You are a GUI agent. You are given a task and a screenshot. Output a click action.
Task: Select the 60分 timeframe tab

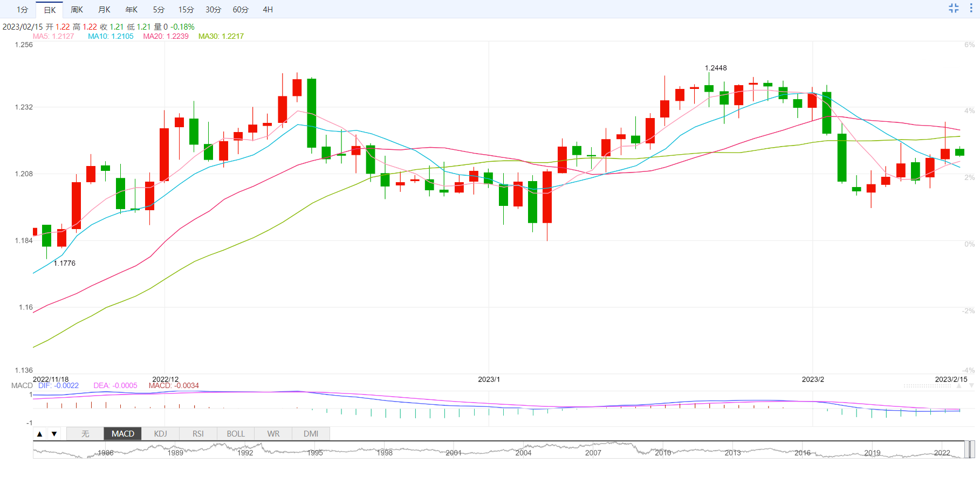[x=241, y=10]
